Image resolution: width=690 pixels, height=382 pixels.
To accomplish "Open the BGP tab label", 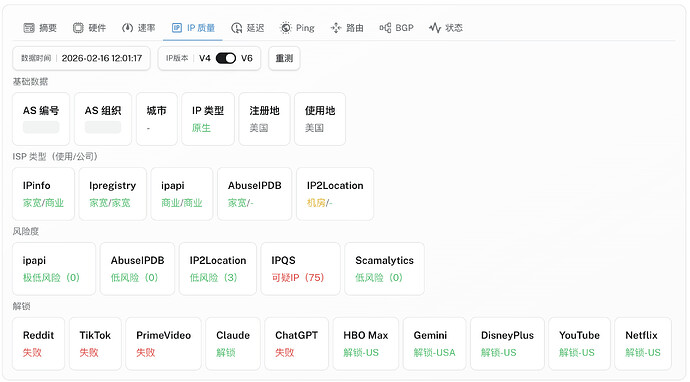I will (x=404, y=28).
